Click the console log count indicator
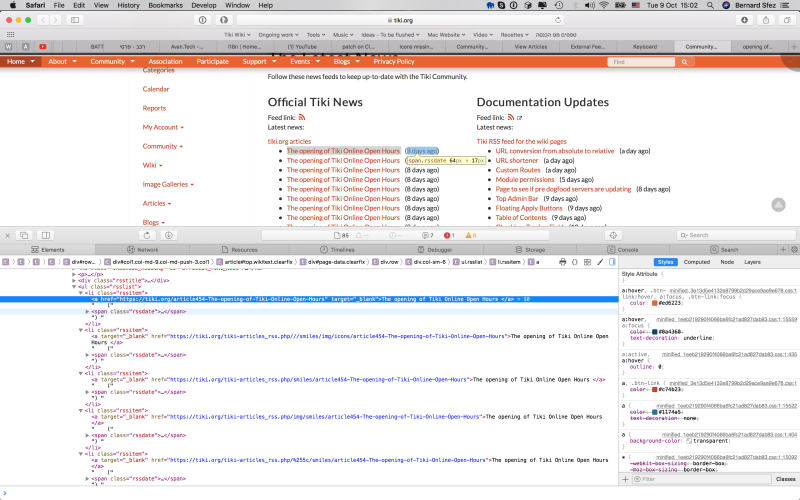The width and height of the screenshot is (800, 500). [x=428, y=235]
